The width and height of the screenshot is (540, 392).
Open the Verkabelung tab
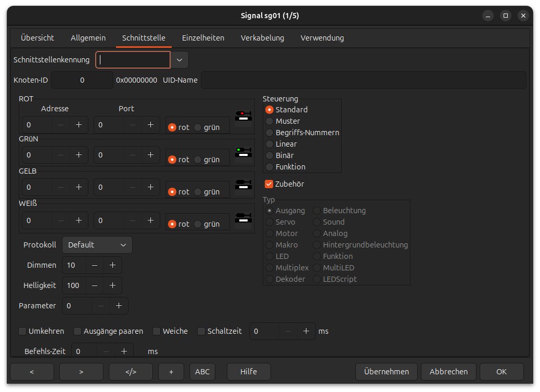click(x=262, y=38)
